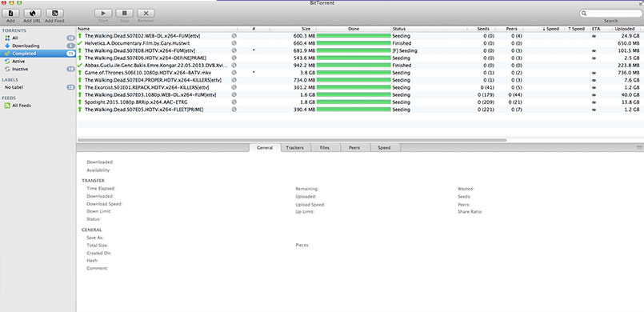Screen dimensions: 644x312
Task: Switch to the Speed tab
Action: 385,148
